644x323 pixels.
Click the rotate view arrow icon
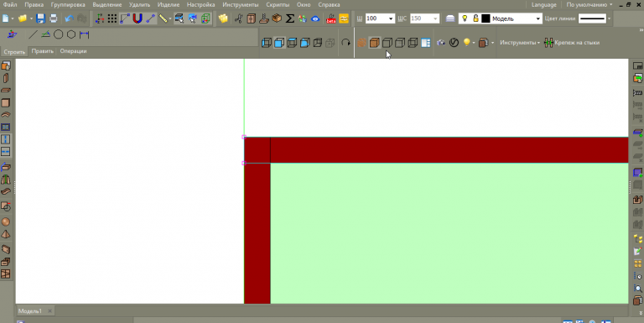click(x=345, y=43)
